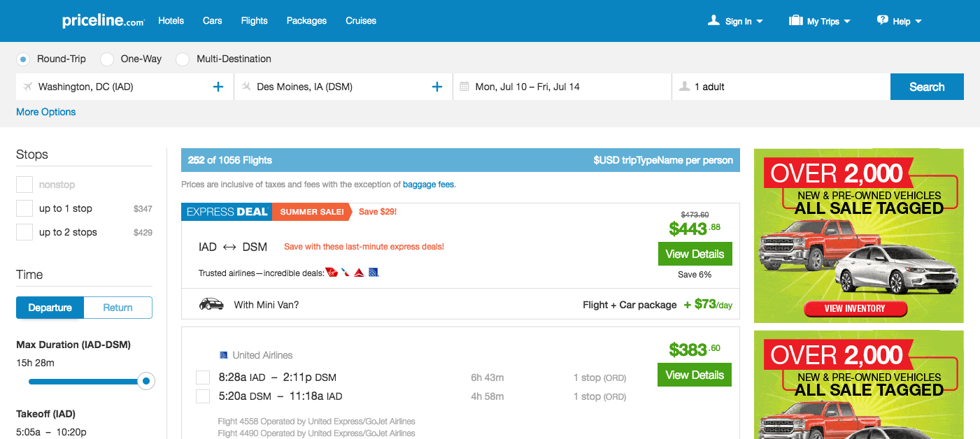The height and width of the screenshot is (439, 980).
Task: Click the "15h 28m" max duration value
Action: tap(35, 362)
